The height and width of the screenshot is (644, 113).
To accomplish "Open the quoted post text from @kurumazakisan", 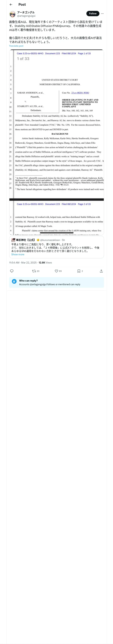I will click(x=55, y=248).
